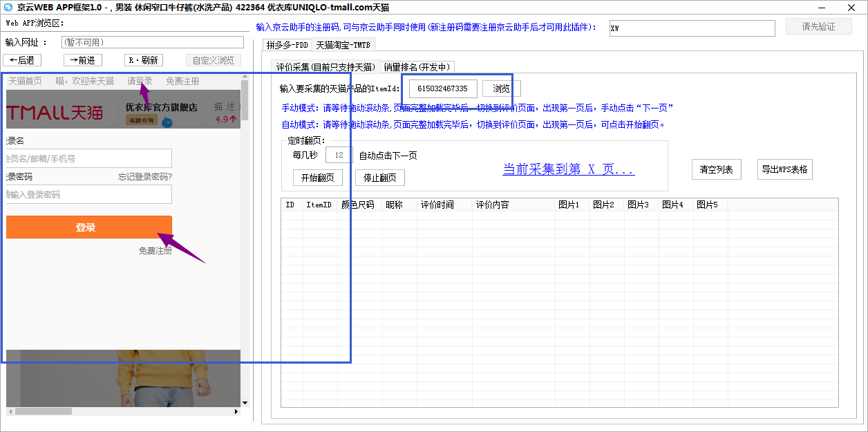Click the 图片5 column header

click(710, 205)
